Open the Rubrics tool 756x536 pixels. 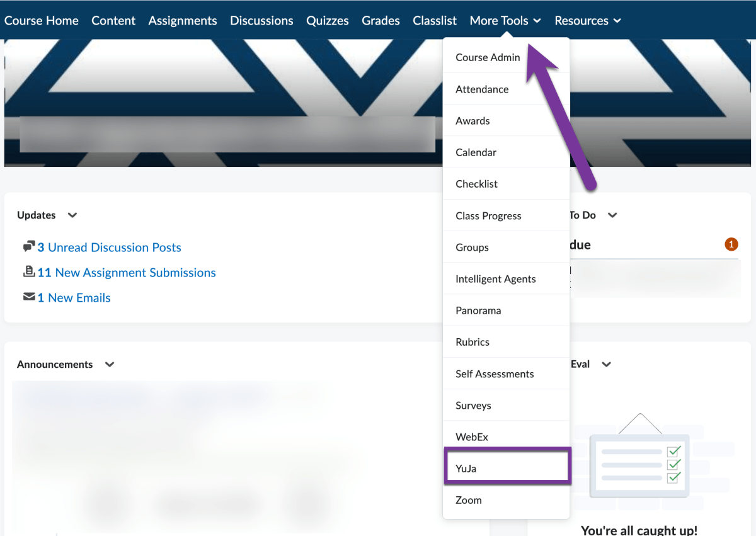pyautogui.click(x=472, y=341)
